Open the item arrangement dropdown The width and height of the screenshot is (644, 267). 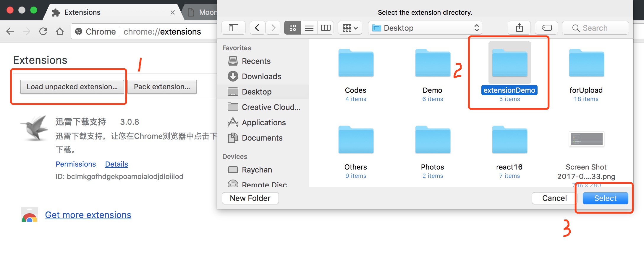click(x=350, y=28)
